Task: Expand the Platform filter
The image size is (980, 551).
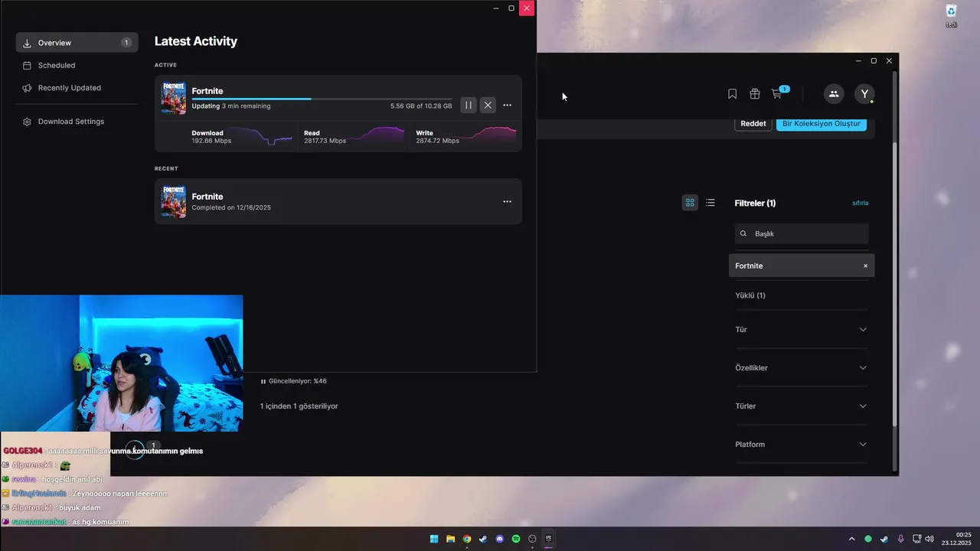Action: tap(802, 445)
